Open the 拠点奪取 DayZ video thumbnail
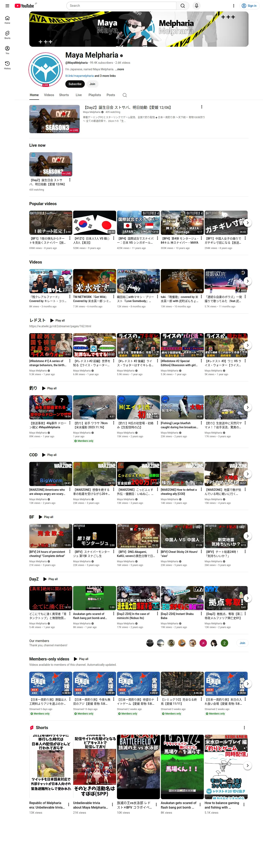The height and width of the screenshot is (868, 263). pyautogui.click(x=226, y=598)
